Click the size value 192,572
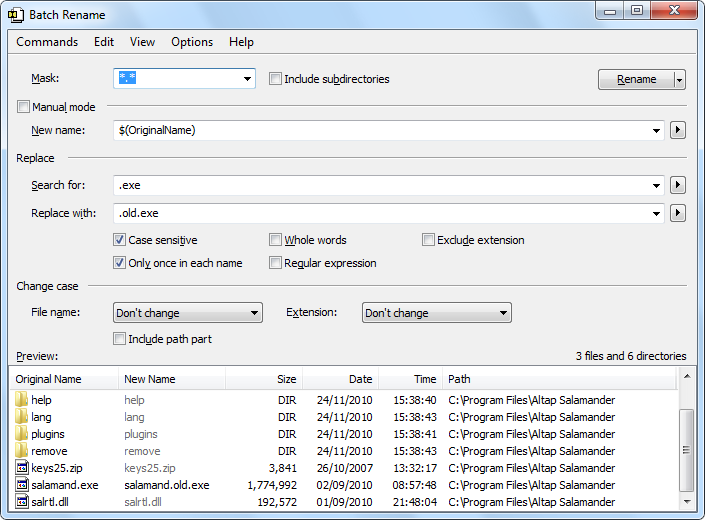Viewport: 705px width, 520px height. (x=277, y=502)
